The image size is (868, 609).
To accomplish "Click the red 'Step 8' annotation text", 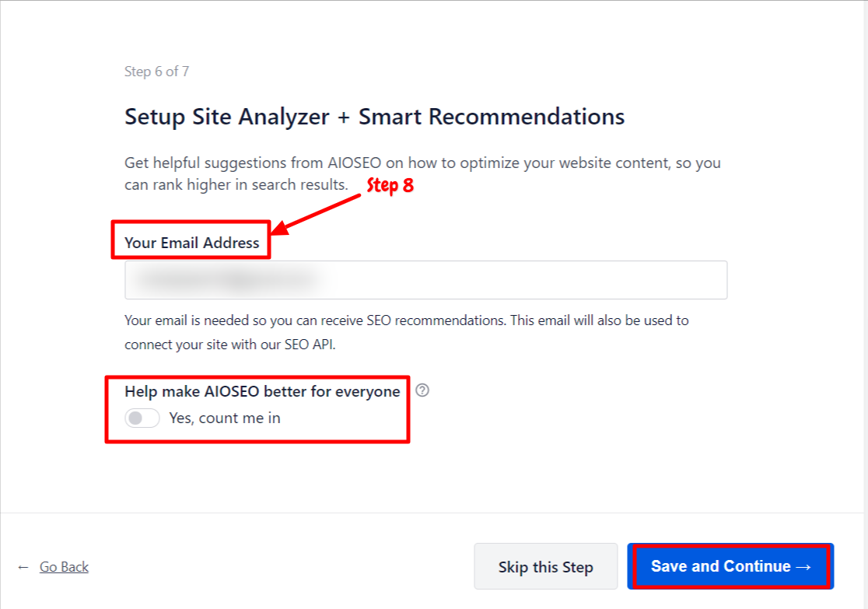I will [390, 185].
